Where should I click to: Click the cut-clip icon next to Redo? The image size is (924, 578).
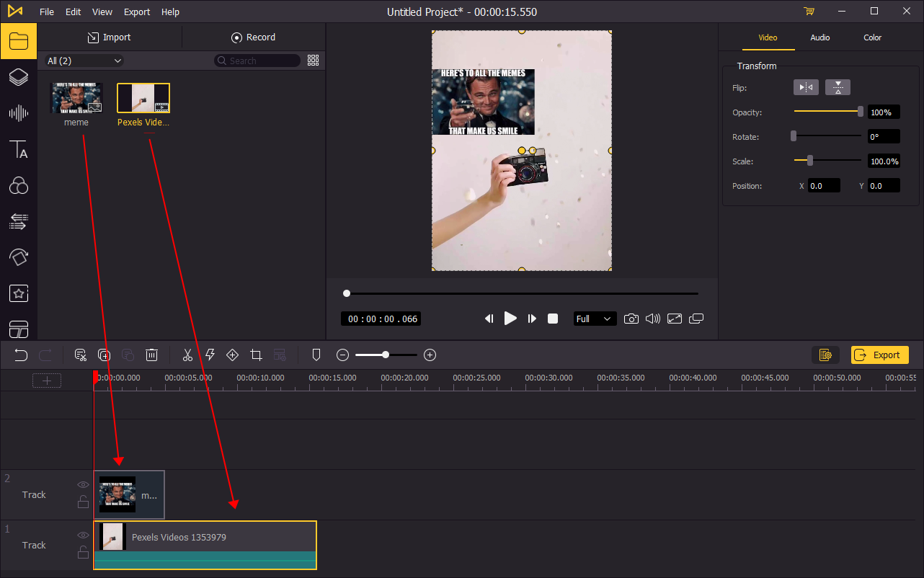[81, 355]
